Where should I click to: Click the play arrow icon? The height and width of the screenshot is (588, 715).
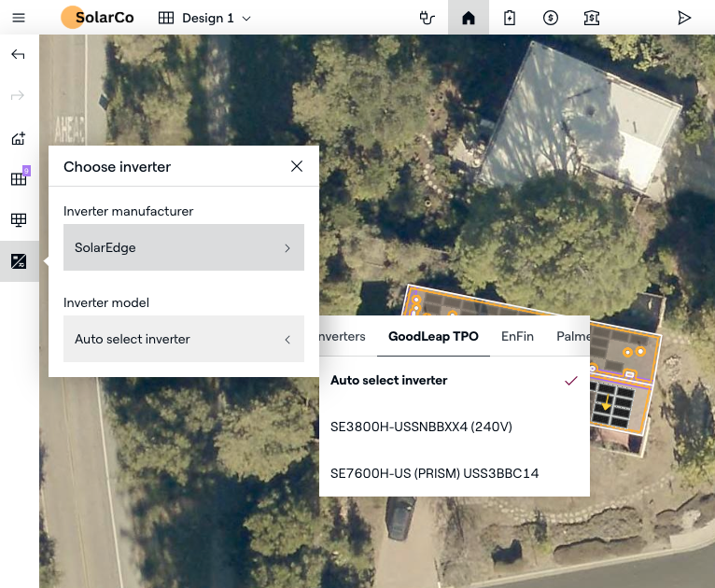pyautogui.click(x=685, y=18)
